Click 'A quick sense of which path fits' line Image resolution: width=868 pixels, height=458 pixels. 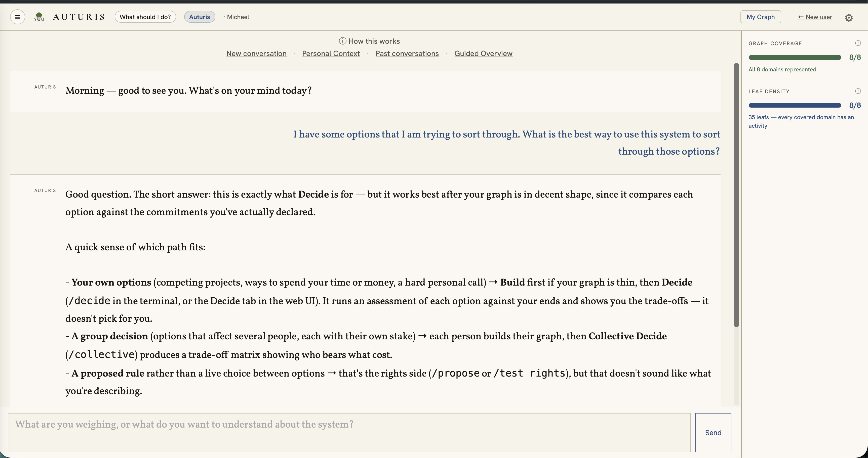click(135, 247)
